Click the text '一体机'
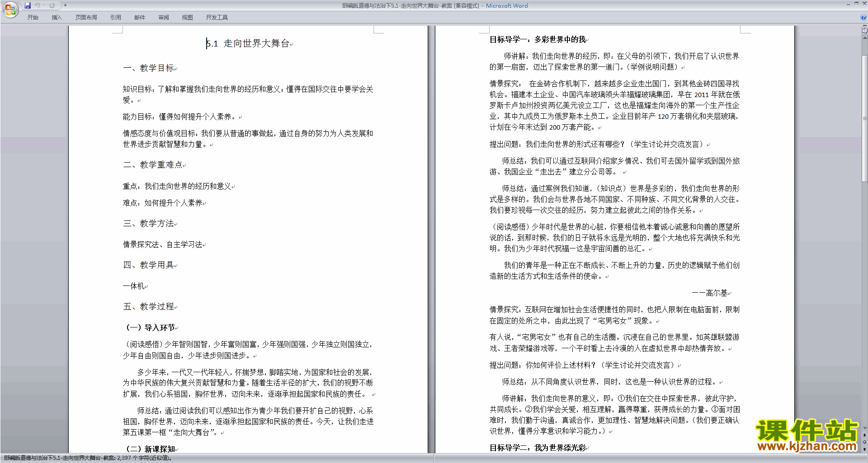Screen dimensions: 868x463 pos(134,286)
